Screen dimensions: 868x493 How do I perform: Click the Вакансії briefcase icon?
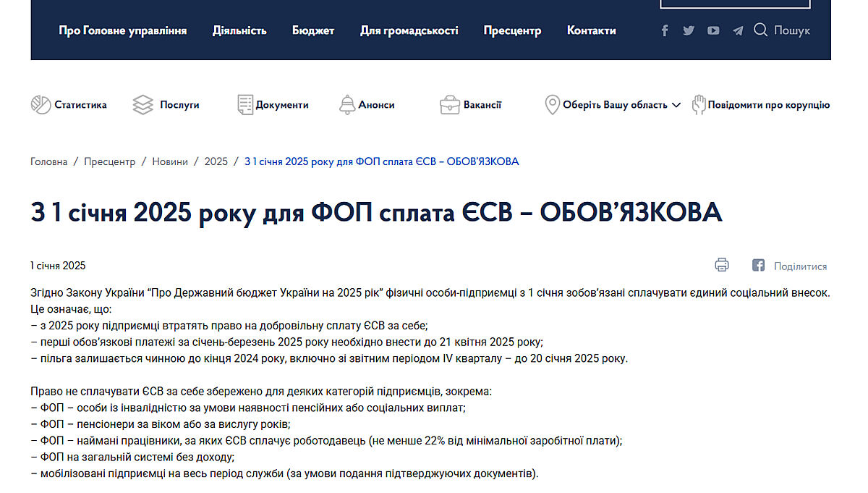(450, 105)
